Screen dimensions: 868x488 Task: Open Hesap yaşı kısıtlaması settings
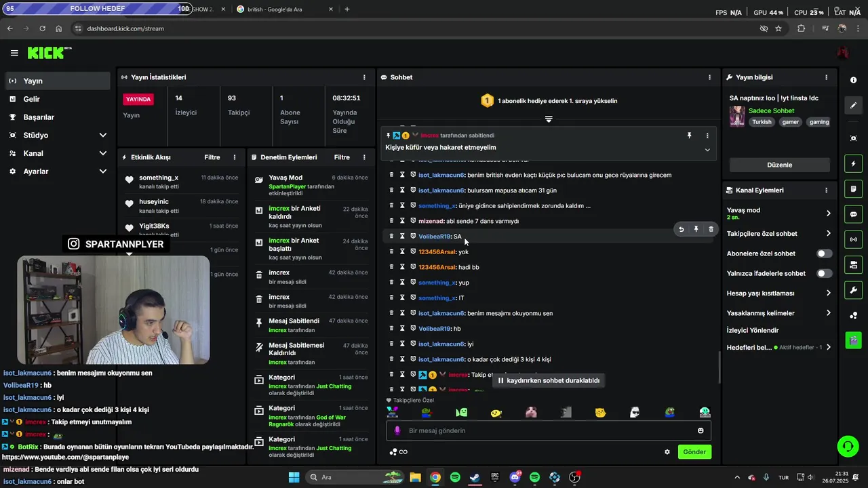779,293
